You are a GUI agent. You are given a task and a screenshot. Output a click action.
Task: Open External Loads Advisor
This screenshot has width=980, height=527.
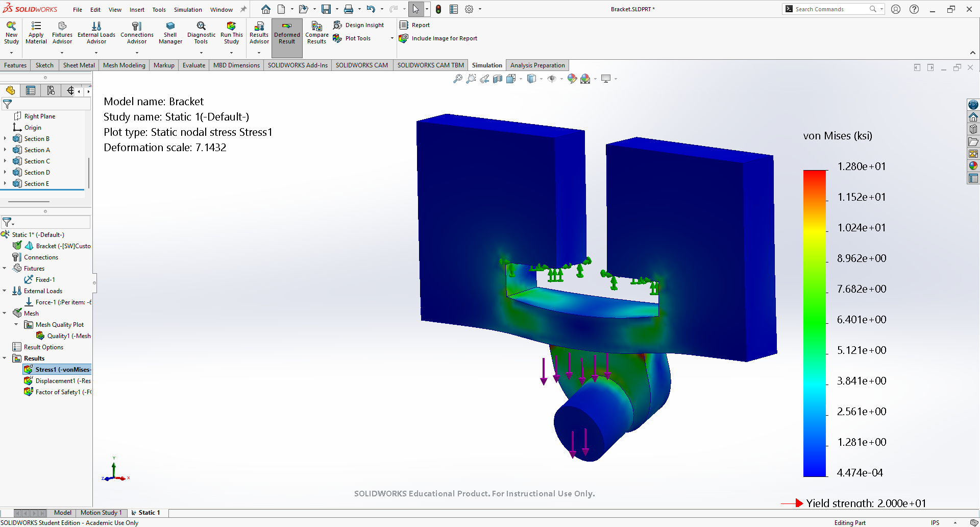click(x=96, y=33)
